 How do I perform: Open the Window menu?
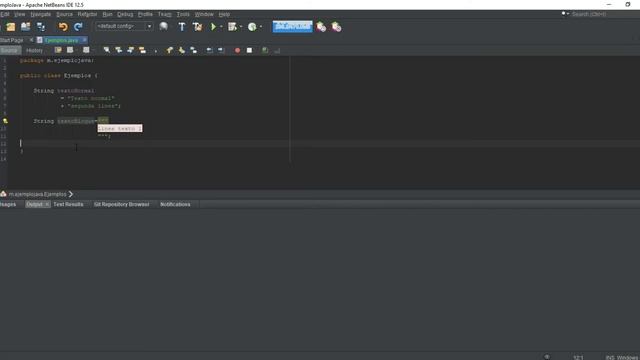point(204,14)
